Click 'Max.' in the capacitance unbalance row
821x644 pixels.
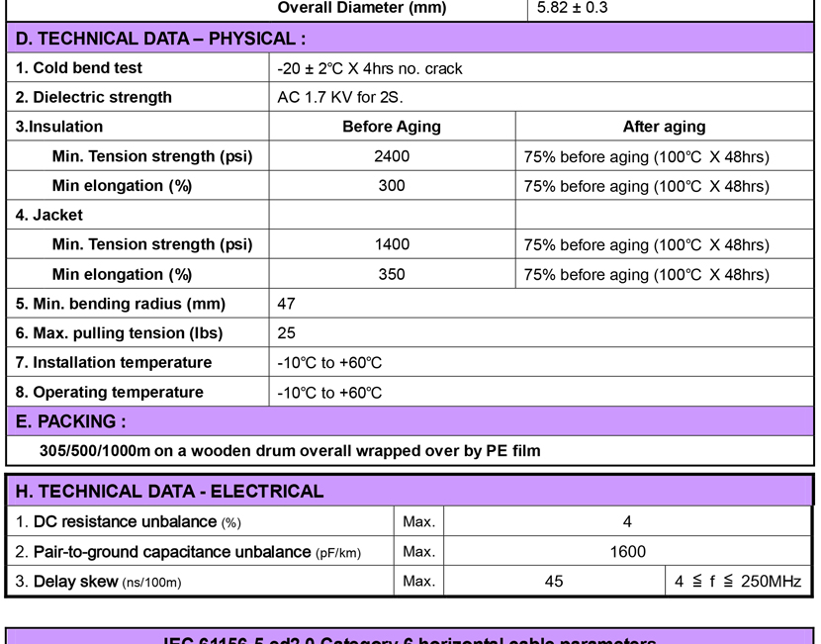click(x=418, y=551)
